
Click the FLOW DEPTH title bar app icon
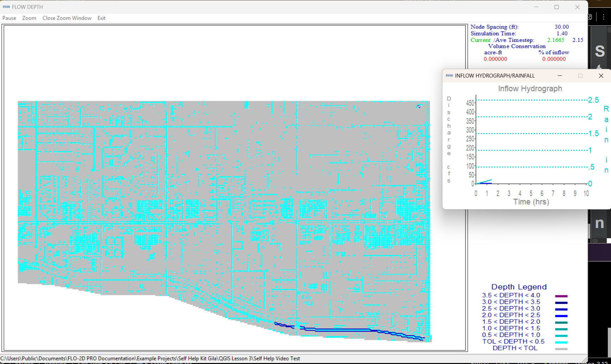tap(6, 7)
